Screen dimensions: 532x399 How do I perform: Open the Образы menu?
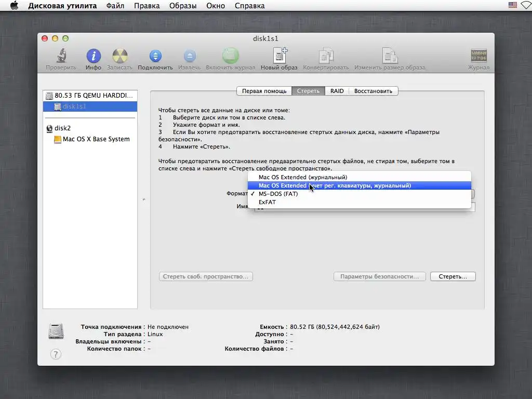coord(182,6)
